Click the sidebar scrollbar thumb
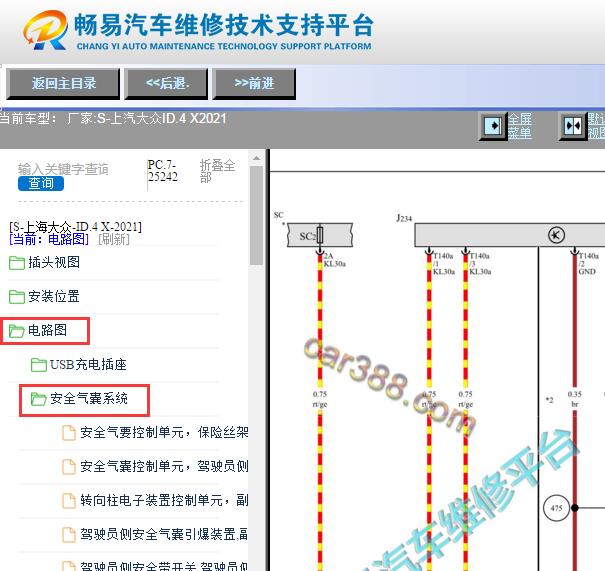 click(x=256, y=215)
